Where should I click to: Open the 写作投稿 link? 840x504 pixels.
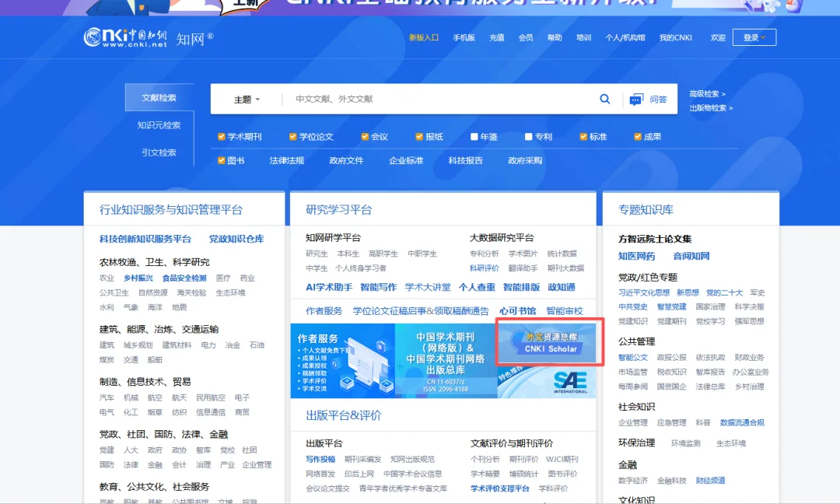click(320, 459)
